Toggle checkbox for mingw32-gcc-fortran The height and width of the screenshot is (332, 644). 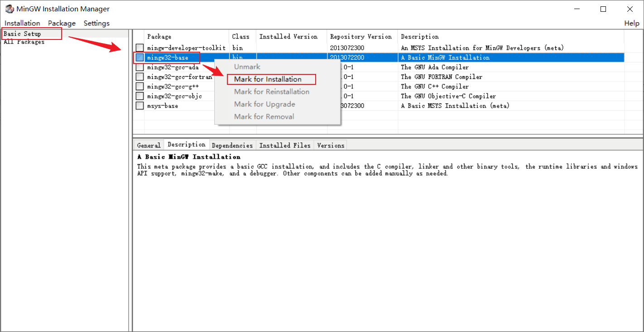coord(139,77)
